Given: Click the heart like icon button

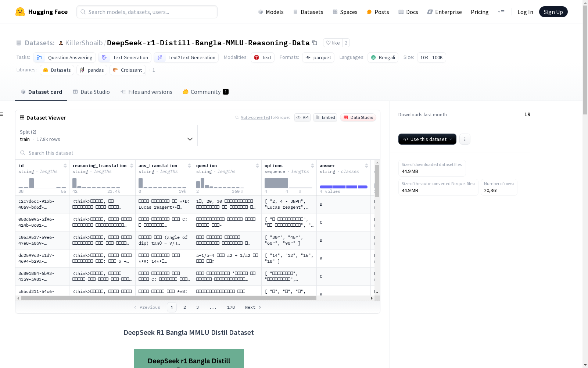Looking at the screenshot, I should [x=333, y=43].
